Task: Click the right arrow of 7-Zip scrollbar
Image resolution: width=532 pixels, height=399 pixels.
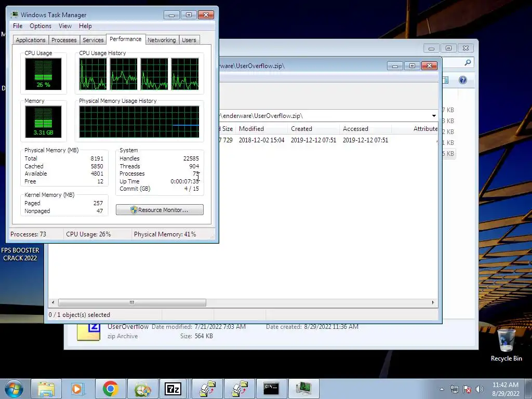Action: pos(433,302)
